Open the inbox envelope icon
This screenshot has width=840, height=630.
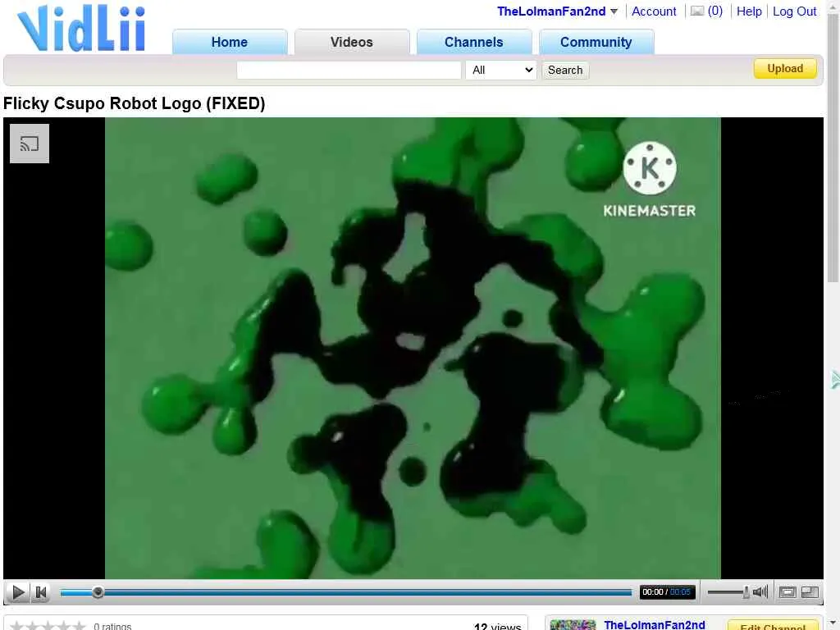(x=697, y=11)
